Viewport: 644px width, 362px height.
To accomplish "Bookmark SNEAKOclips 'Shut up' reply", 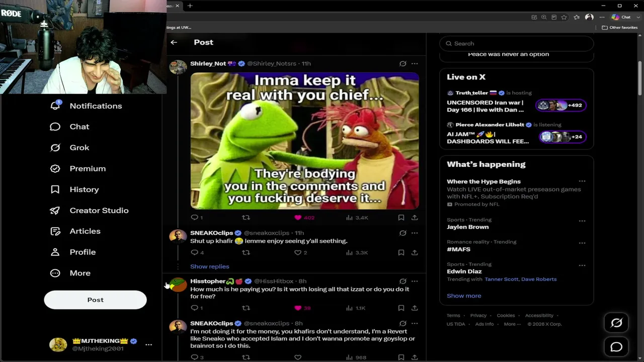I will coord(401,252).
